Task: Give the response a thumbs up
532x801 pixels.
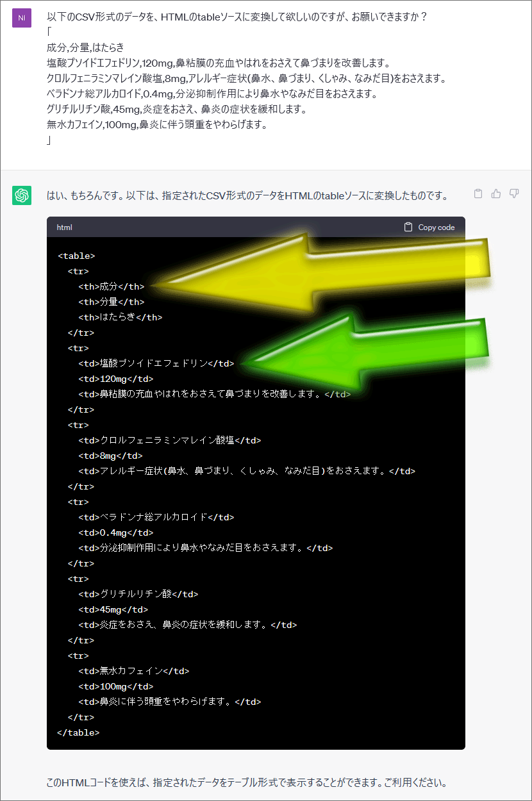Action: [x=496, y=194]
